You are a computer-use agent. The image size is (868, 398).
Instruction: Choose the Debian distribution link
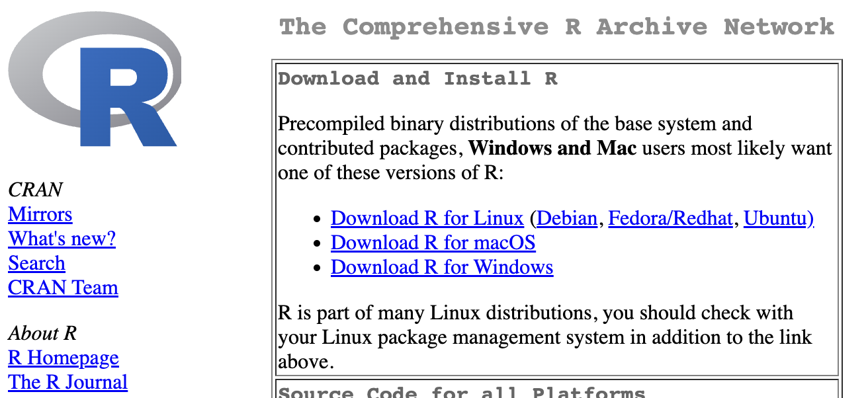click(x=566, y=218)
